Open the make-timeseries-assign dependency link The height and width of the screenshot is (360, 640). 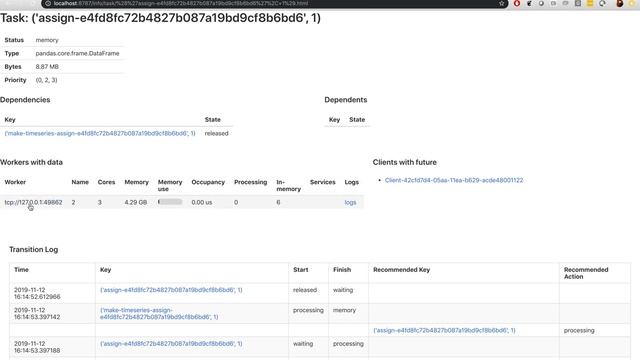click(100, 133)
